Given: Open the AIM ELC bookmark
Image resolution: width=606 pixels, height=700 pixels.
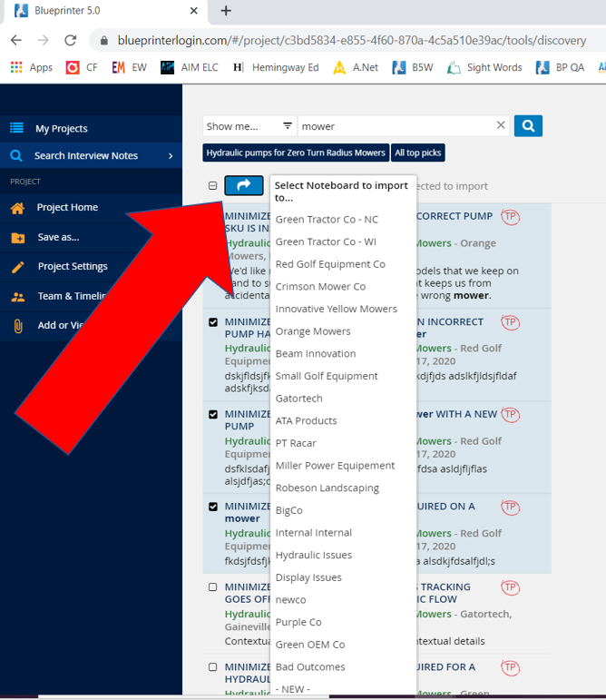Looking at the screenshot, I should coord(190,67).
